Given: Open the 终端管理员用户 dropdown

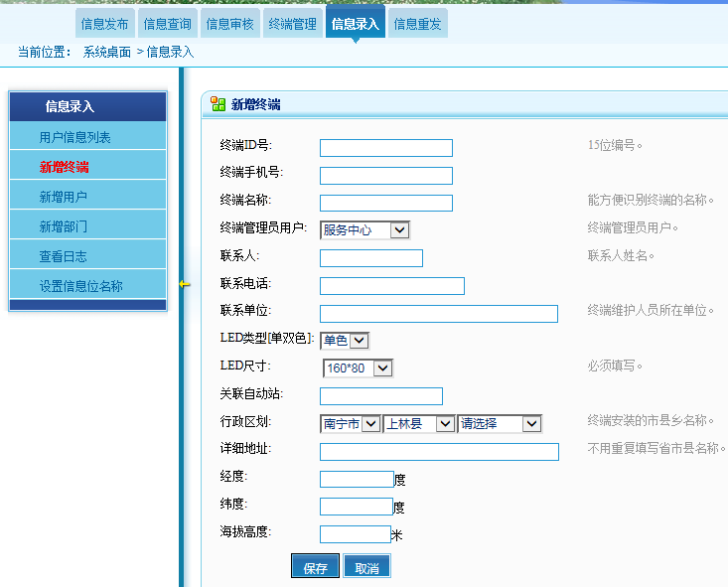Looking at the screenshot, I should (364, 229).
